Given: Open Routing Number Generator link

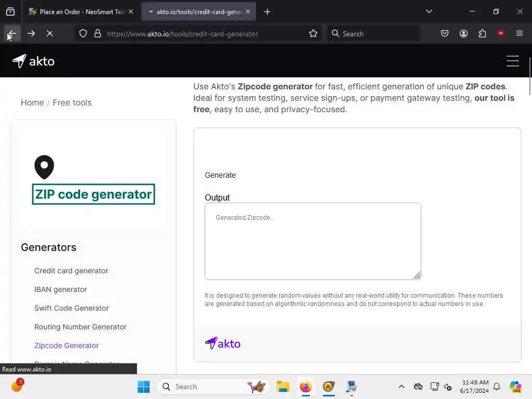Looking at the screenshot, I should click(81, 327).
